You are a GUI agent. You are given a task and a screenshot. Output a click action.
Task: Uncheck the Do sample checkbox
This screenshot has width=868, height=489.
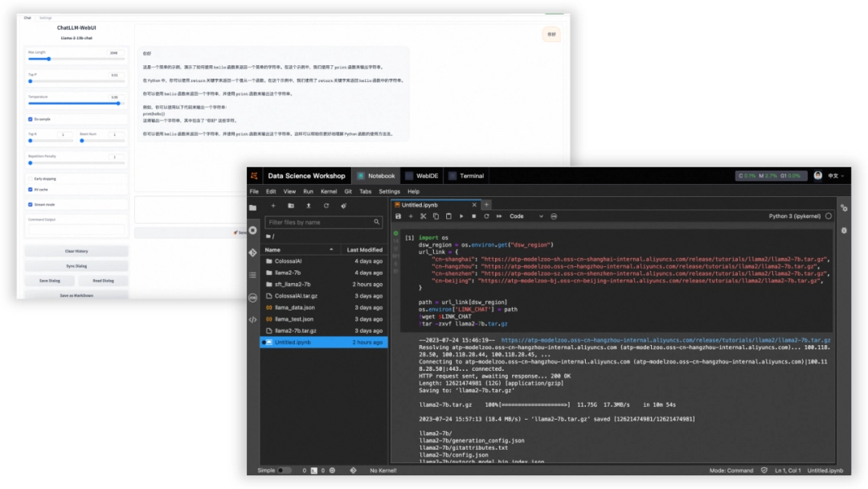pyautogui.click(x=30, y=119)
